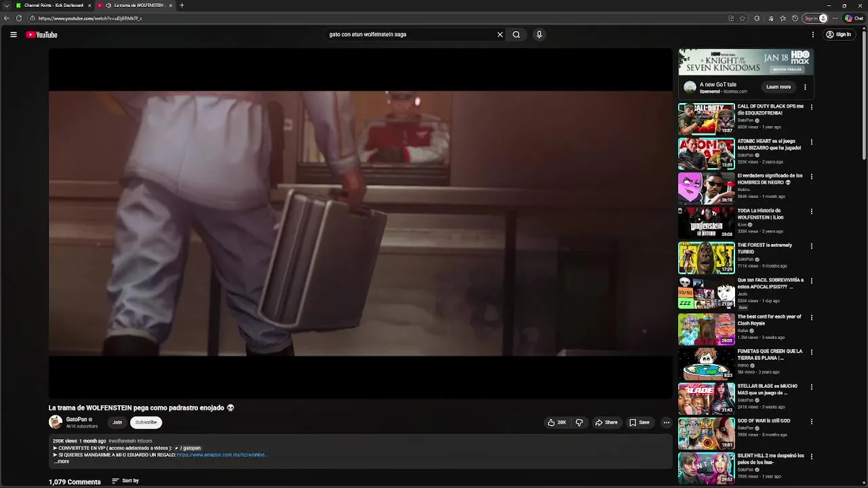Open browser extensions puzzle icon

click(x=757, y=18)
